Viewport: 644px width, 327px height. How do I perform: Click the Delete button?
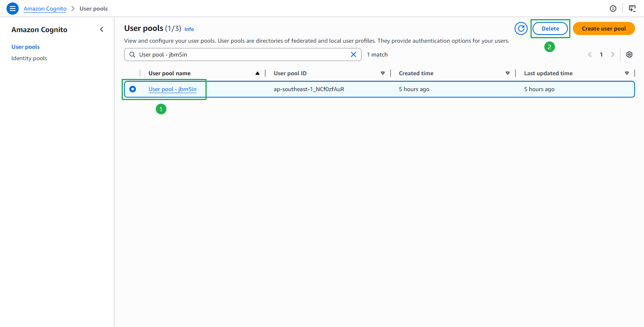550,28
